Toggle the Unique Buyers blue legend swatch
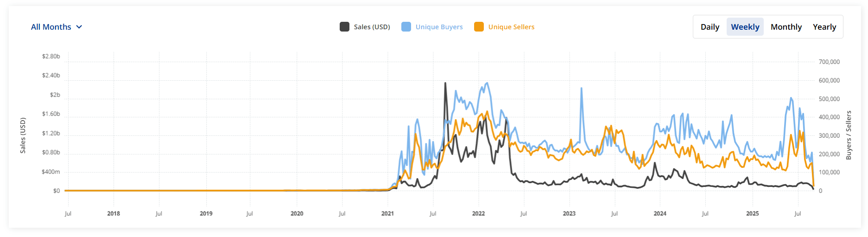 [x=406, y=27]
